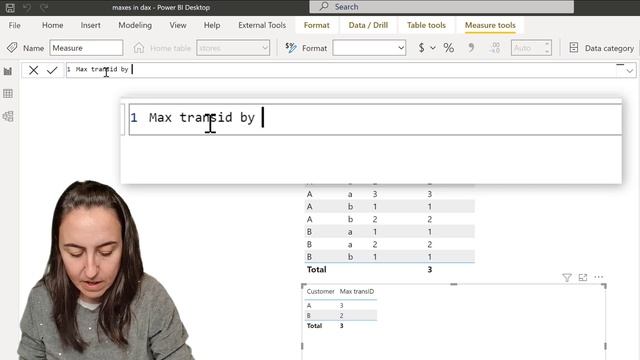The width and height of the screenshot is (640, 360).
Task: Click the Customer column header
Action: coord(320,291)
